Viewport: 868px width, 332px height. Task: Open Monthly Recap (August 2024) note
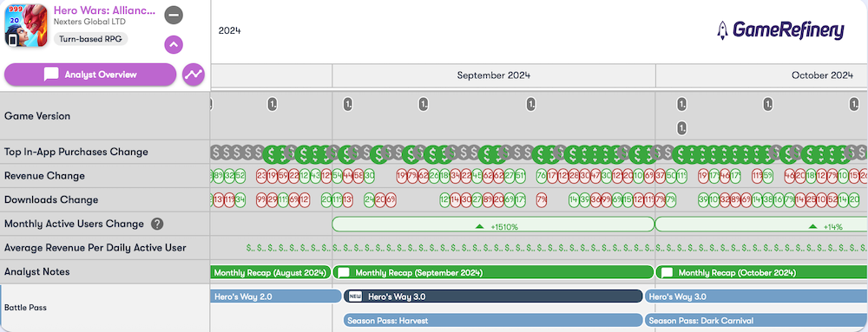click(271, 272)
